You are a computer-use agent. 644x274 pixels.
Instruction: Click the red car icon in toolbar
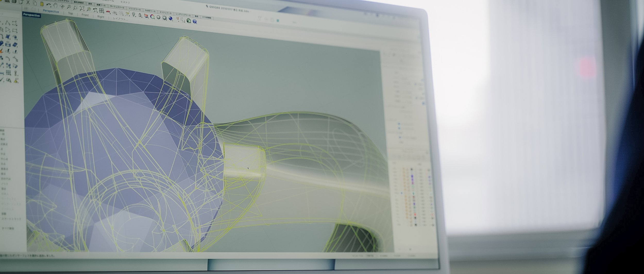tap(108, 12)
